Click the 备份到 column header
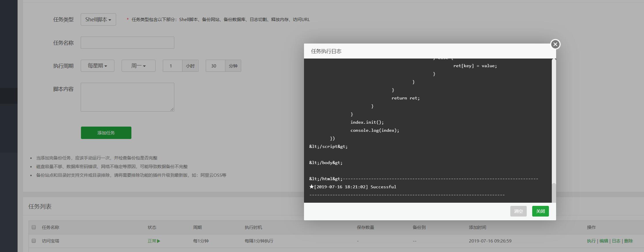The image size is (644, 252). point(419,227)
